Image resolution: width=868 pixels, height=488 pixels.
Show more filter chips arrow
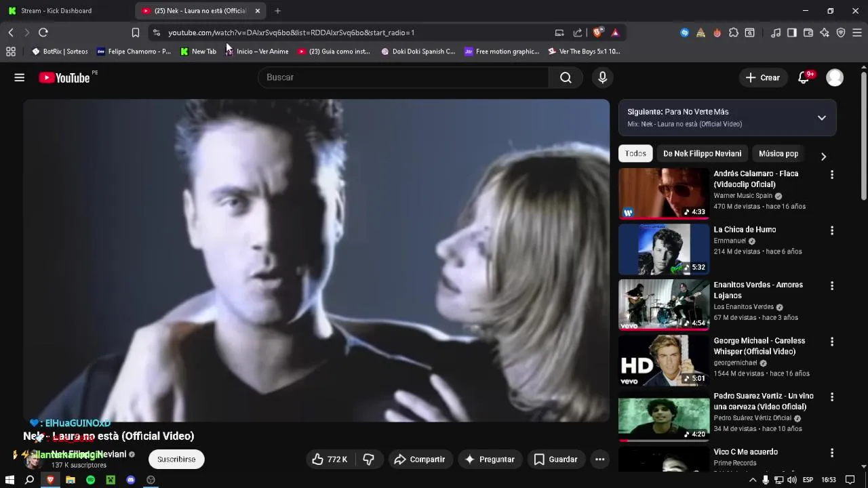823,157
